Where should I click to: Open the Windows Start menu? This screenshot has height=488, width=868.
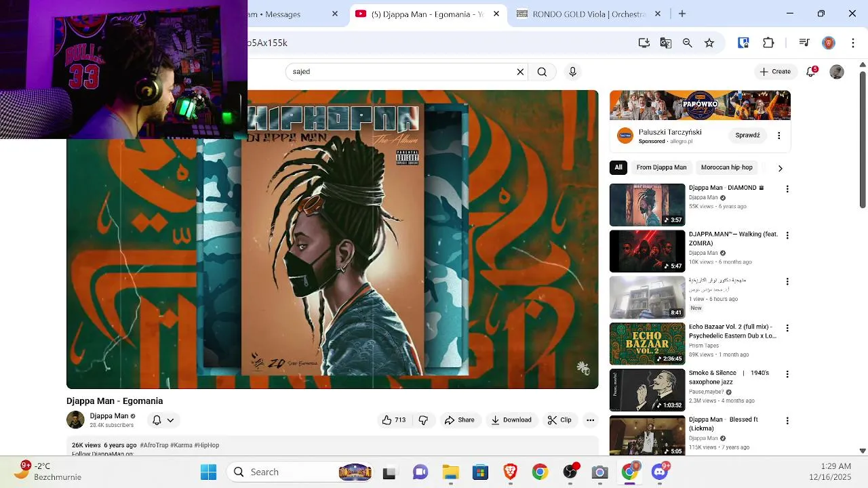coord(208,472)
